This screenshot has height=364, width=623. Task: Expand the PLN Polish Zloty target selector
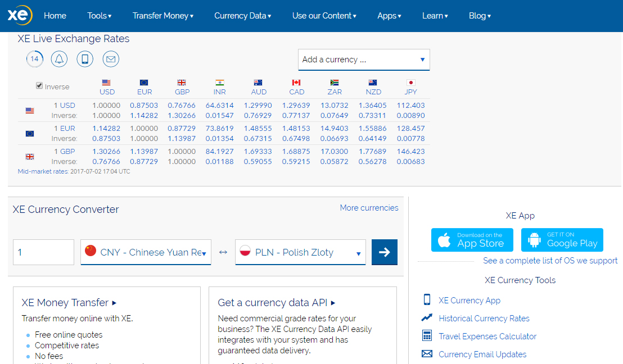tap(300, 252)
